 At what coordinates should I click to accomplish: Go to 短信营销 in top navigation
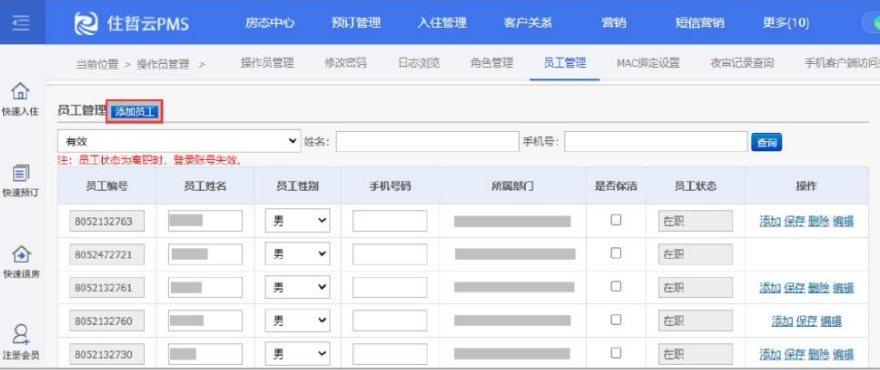pyautogui.click(x=699, y=23)
